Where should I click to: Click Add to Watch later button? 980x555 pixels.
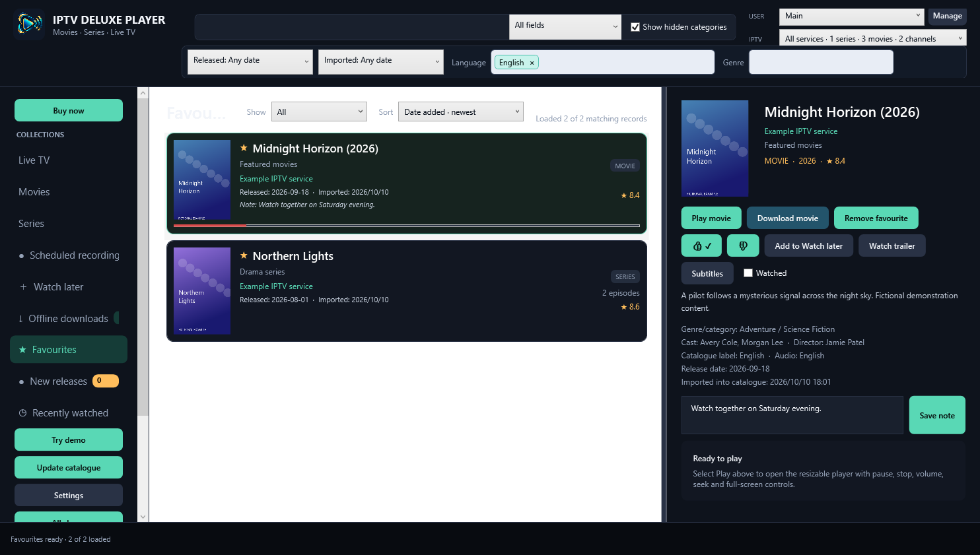pyautogui.click(x=809, y=245)
